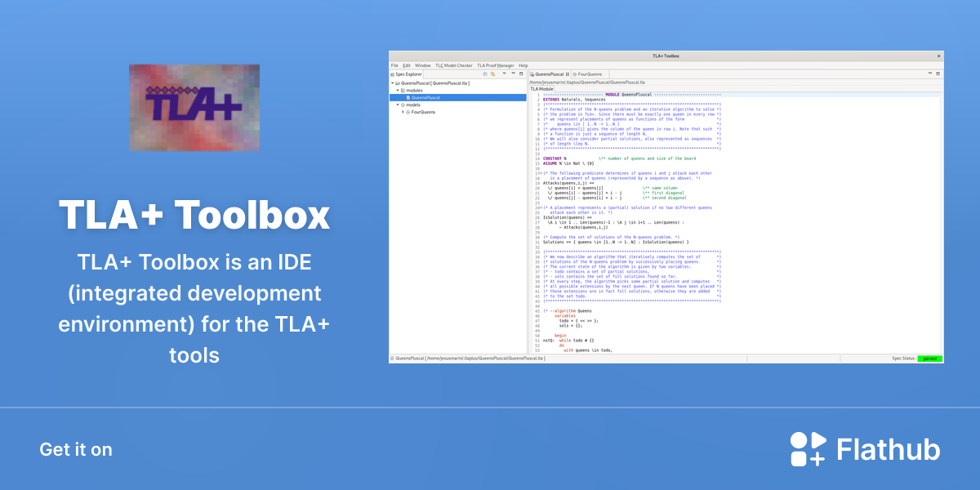Maximize the Spec Explorer panel
The height and width of the screenshot is (490, 980).
[x=522, y=73]
